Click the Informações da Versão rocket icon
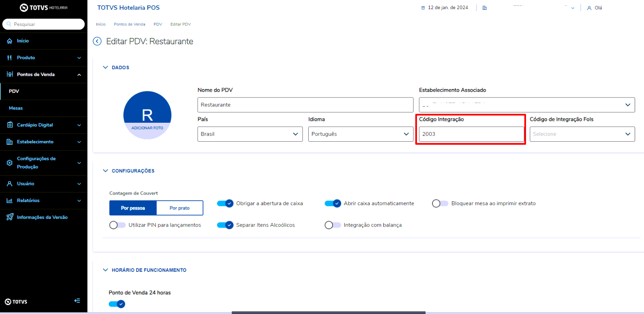Viewport: 644px width, 314px height. (x=10, y=217)
